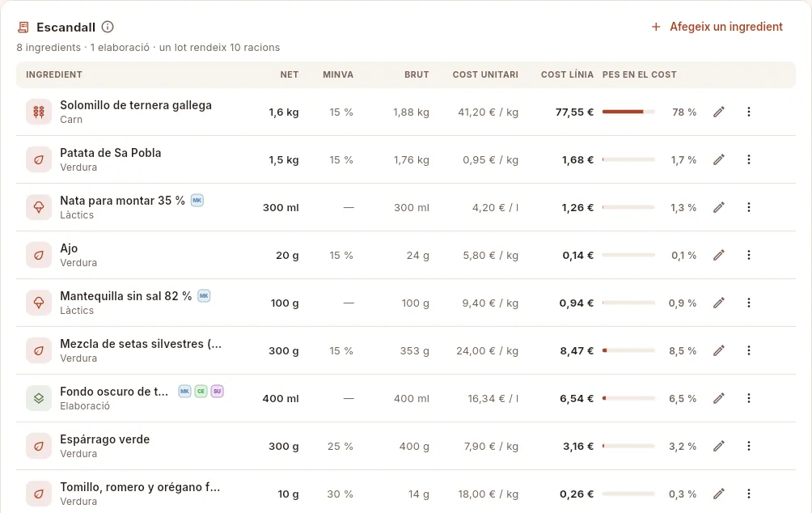
Task: Show more options for Mantequilla sin sal
Action: coord(749,303)
